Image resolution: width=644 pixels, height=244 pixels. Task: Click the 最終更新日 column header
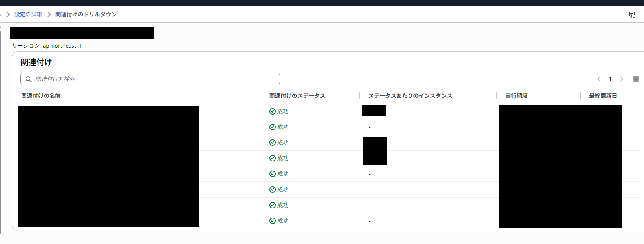click(x=603, y=96)
